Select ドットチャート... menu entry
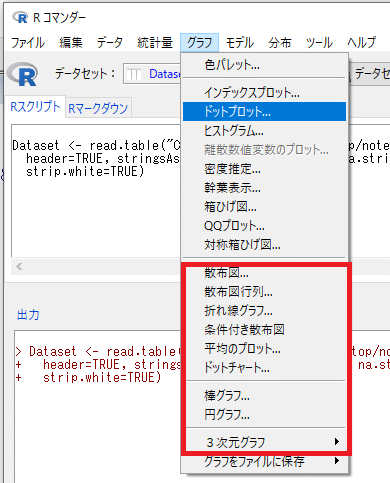The width and height of the screenshot is (390, 483). point(264,368)
